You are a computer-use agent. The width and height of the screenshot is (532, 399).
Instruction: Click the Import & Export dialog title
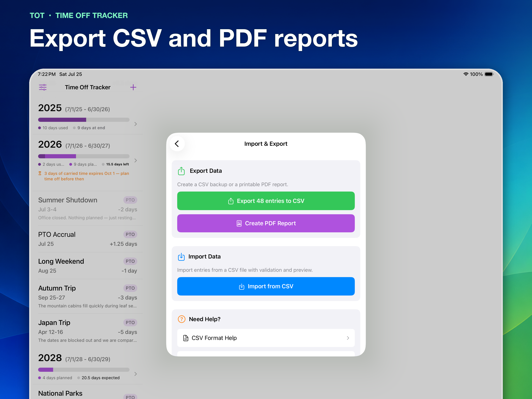point(266,144)
